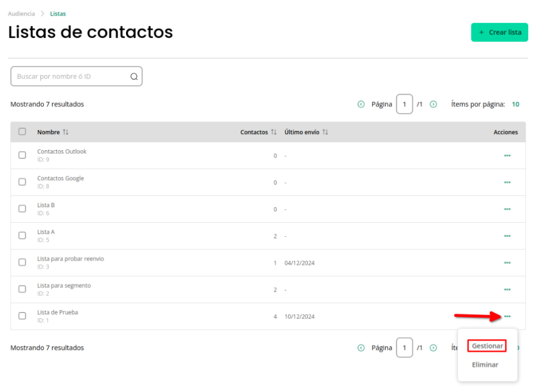Open actions menu for Contactos Google

pos(508,182)
